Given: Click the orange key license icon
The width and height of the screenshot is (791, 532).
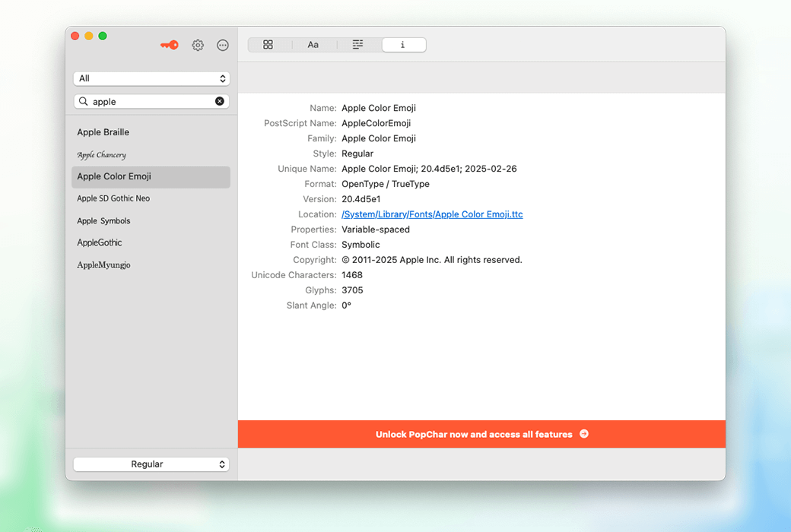Looking at the screenshot, I should [169, 45].
